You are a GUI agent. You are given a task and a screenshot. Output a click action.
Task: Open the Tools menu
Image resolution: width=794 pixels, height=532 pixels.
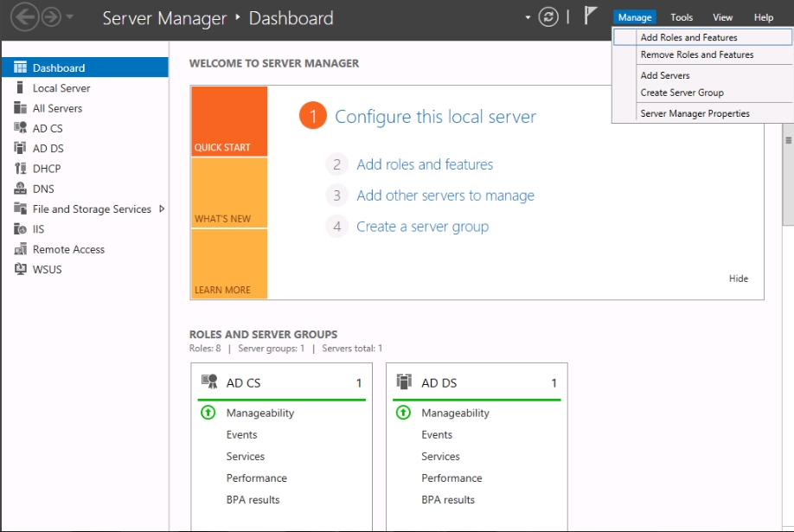681,17
